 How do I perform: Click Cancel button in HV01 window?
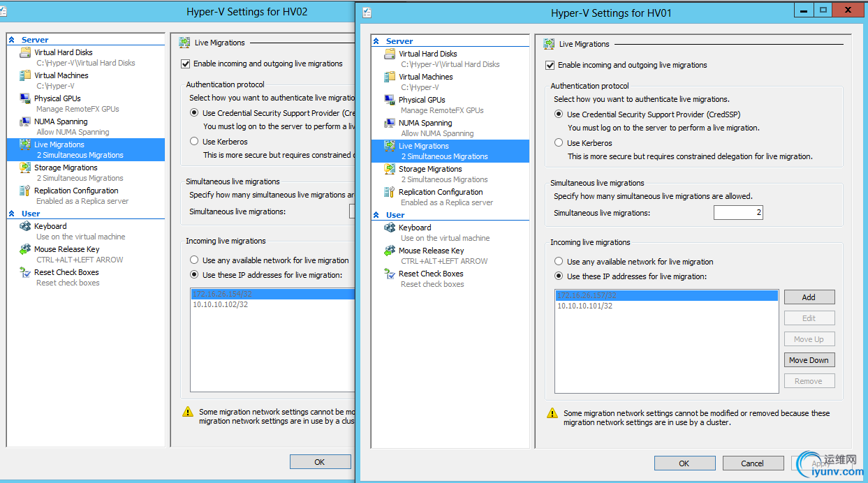pos(752,463)
